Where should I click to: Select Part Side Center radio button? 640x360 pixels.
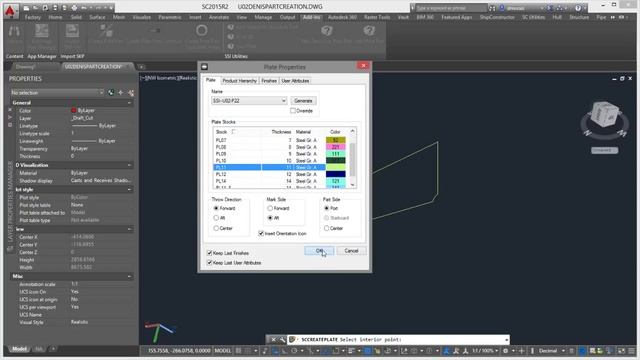coord(327,228)
